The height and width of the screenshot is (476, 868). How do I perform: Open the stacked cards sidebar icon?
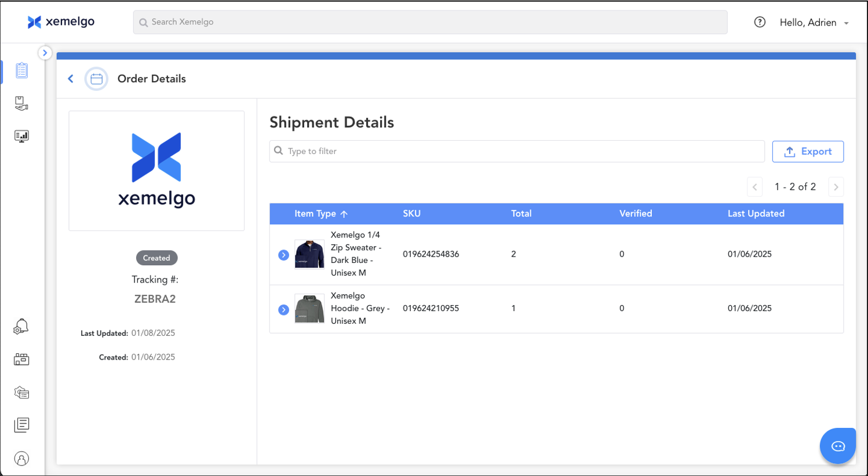click(21, 393)
